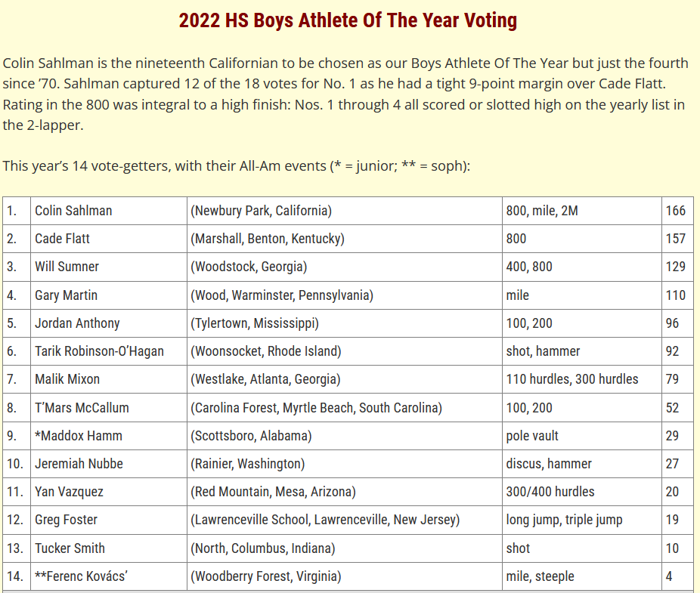Viewport: 700px width, 593px height.
Task: Click the rank number 10 cell
Action: pos(17,464)
